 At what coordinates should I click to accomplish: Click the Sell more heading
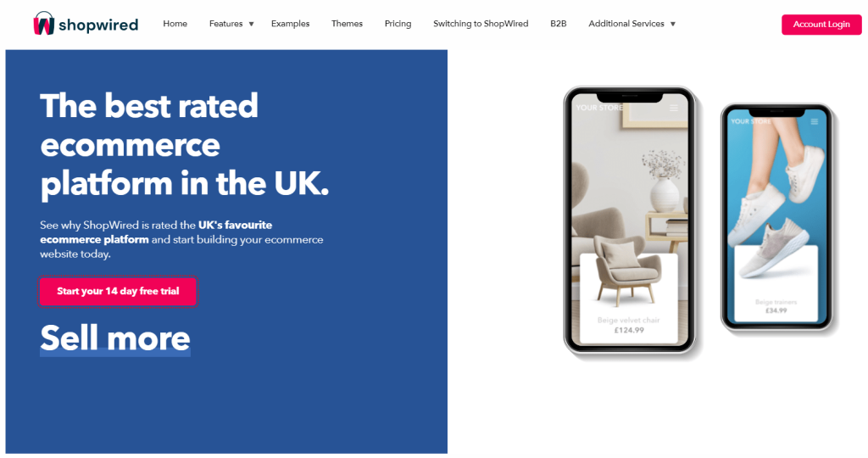point(115,338)
